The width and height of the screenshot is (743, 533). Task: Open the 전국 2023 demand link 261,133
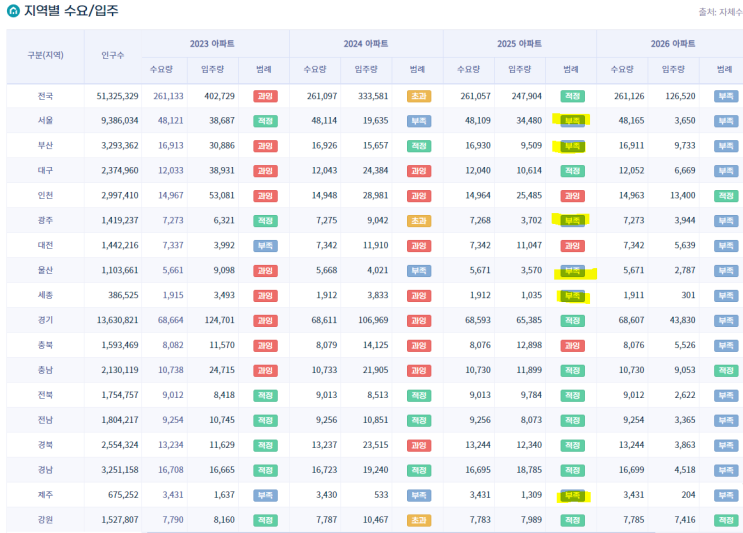coord(168,96)
